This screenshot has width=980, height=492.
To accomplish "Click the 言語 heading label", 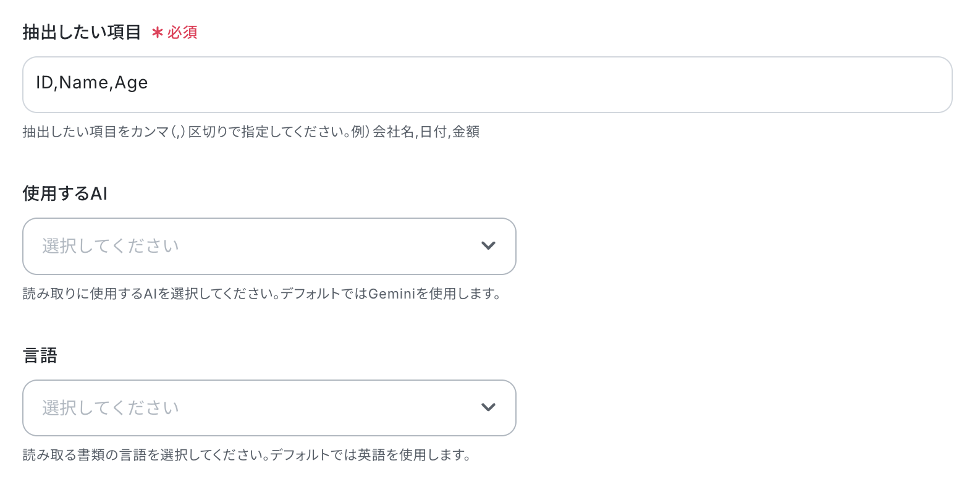I will [x=40, y=355].
